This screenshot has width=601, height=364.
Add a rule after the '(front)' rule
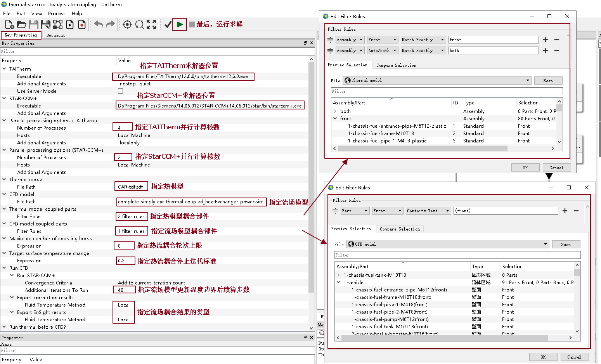point(565,211)
